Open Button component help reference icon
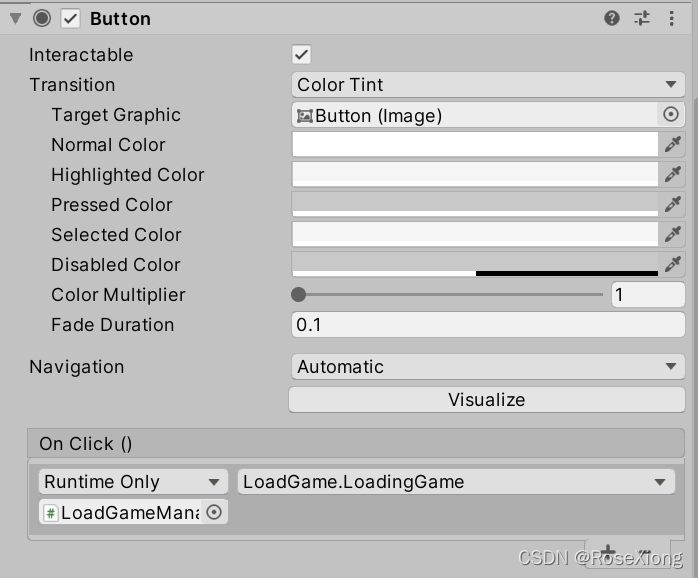 (x=612, y=18)
